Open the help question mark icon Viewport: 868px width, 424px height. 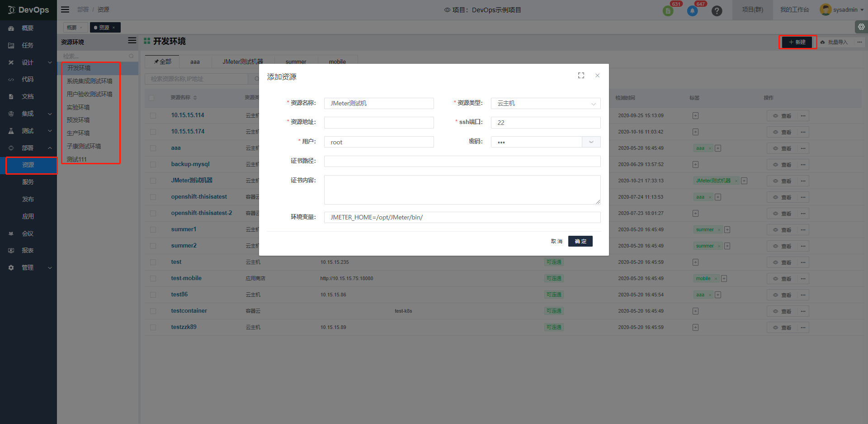(x=717, y=10)
